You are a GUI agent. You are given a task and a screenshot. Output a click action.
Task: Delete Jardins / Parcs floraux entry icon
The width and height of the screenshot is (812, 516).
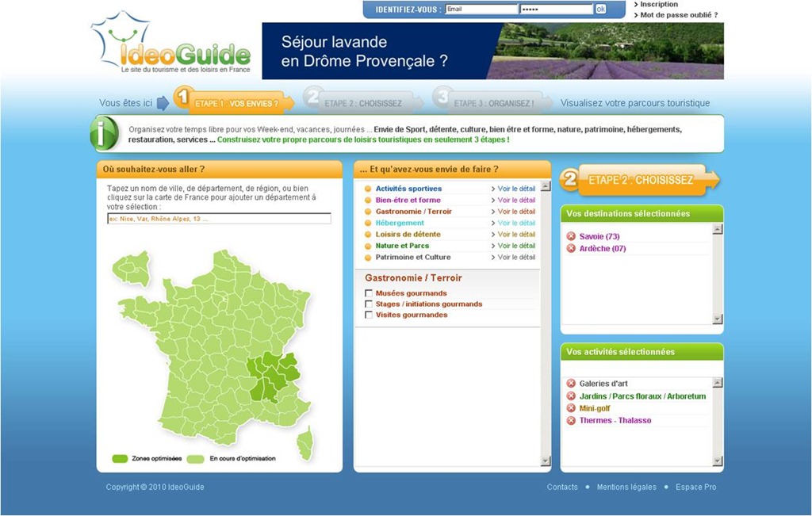[571, 396]
